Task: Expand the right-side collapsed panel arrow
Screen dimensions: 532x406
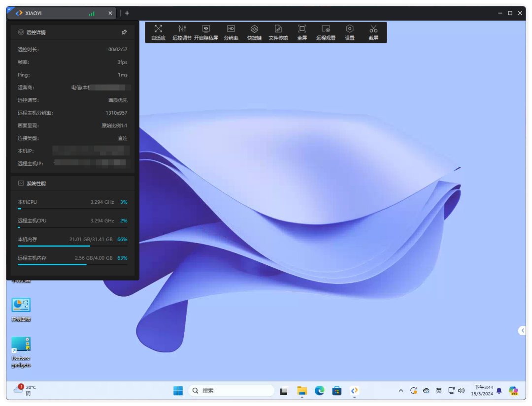Action: pyautogui.click(x=522, y=331)
